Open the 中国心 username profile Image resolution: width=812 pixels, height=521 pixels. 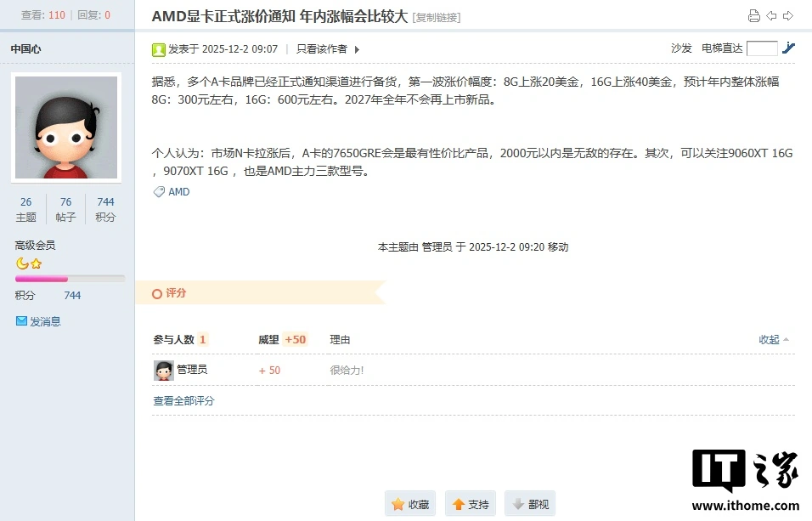click(x=25, y=49)
